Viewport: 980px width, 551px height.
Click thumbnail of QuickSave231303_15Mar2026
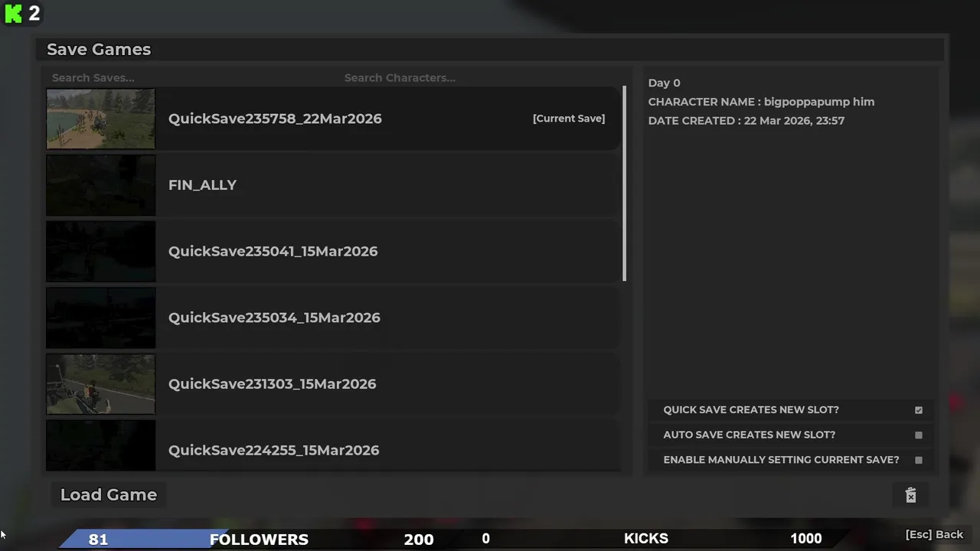pos(100,384)
